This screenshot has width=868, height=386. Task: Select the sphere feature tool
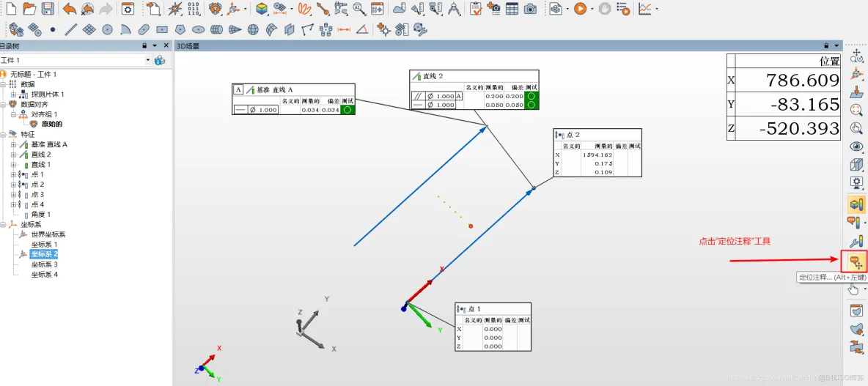[x=253, y=29]
